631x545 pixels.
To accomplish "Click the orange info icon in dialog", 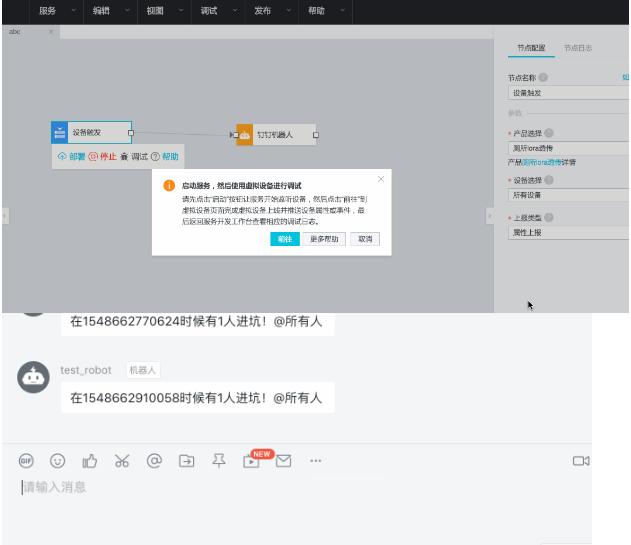I will 169,186.
